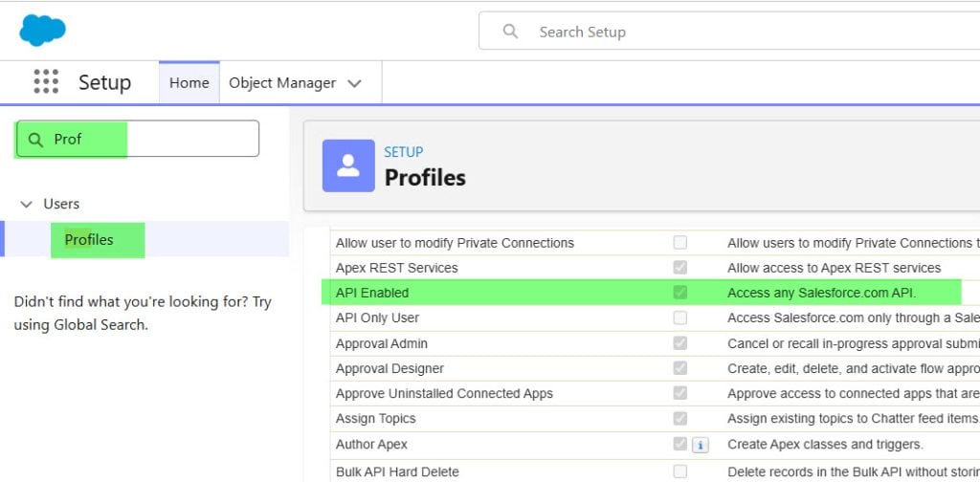Open the App Launcher dots grid
980x482 pixels.
tap(46, 82)
